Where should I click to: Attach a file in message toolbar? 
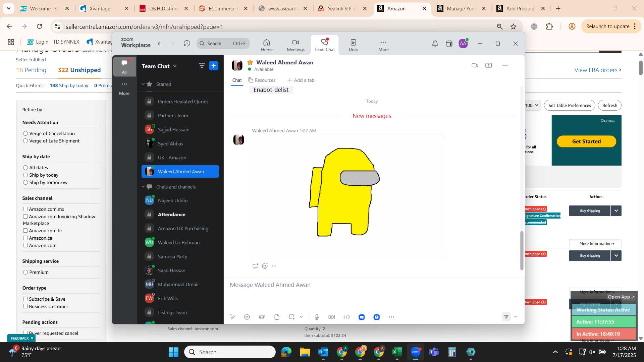click(x=277, y=317)
